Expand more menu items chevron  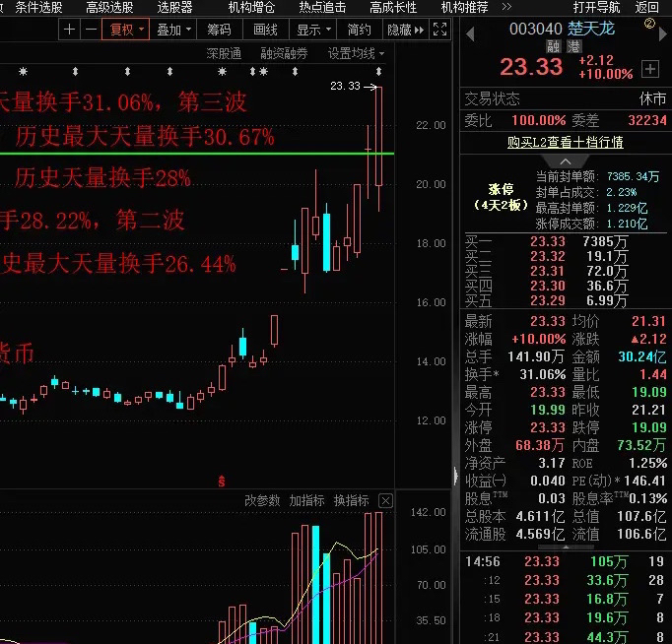[x=506, y=7]
